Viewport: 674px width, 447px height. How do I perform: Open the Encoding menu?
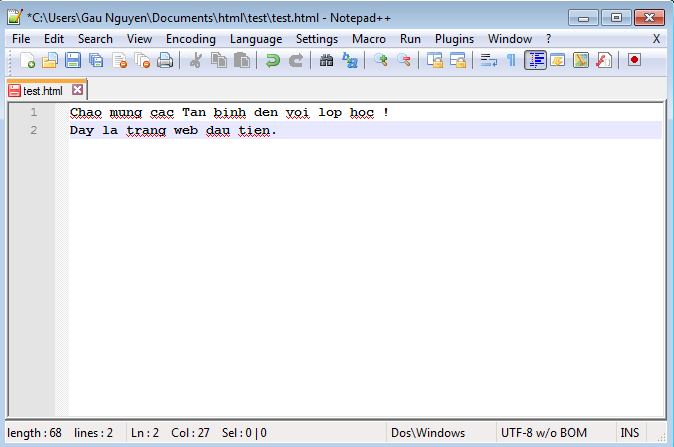(x=191, y=39)
